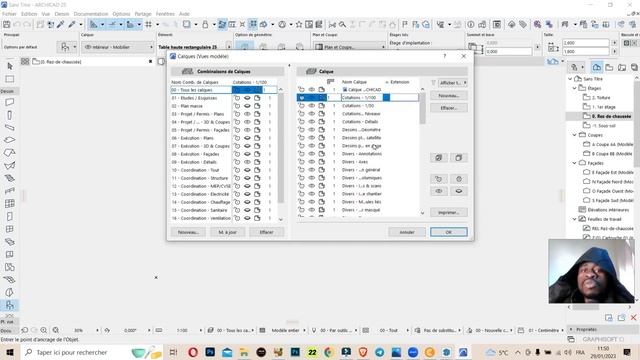Open the Edition menu

[x=29, y=14]
